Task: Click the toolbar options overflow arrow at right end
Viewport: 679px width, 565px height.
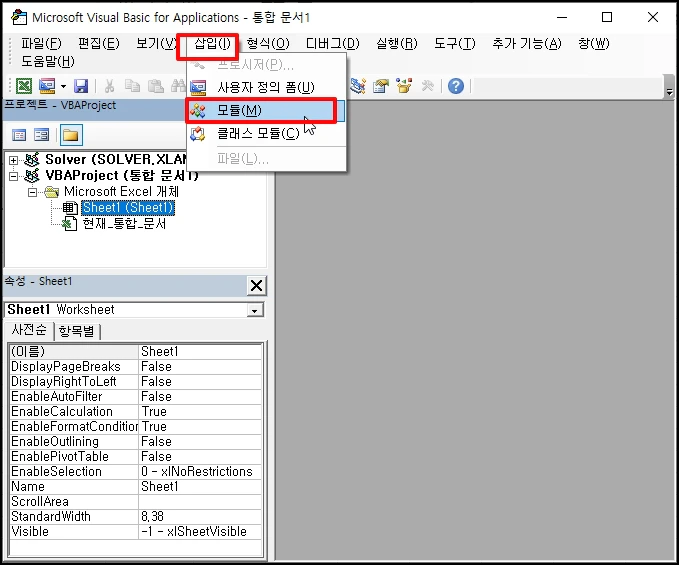Action: click(669, 91)
